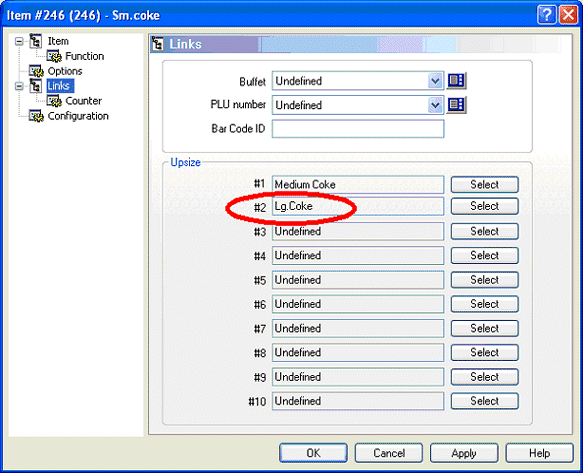This screenshot has width=583, height=473.
Task: Click the Upsize group label
Action: 185,162
